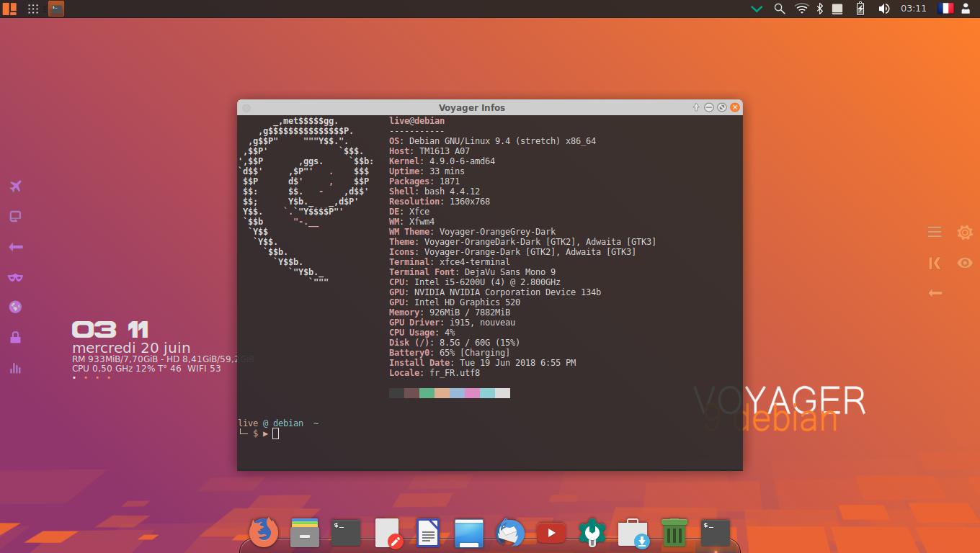Image resolution: width=980 pixels, height=553 pixels.
Task: Minimize the Voyager Infos window
Action: [x=709, y=107]
